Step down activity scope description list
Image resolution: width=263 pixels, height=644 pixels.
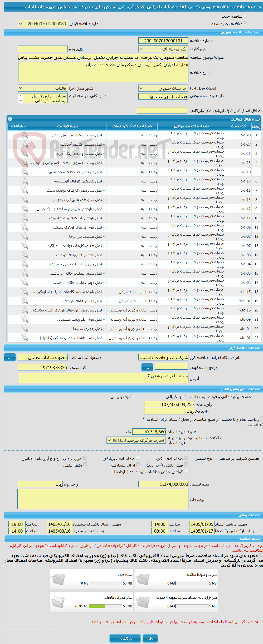point(21,101)
